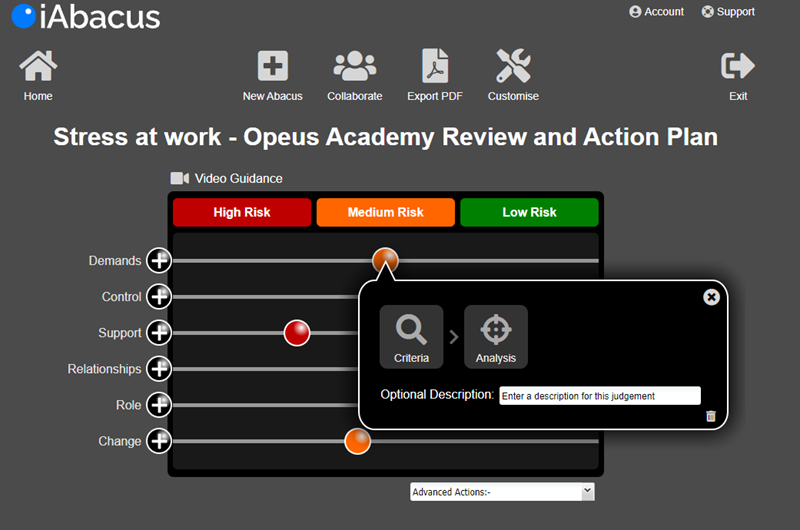
Task: Close the judgement popup
Action: pyautogui.click(x=711, y=297)
